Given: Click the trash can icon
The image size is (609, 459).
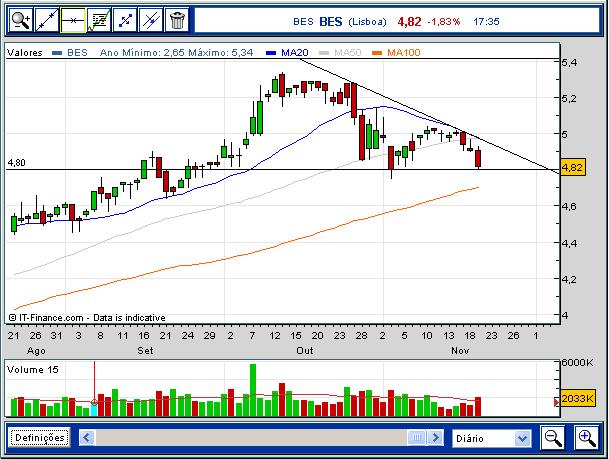Looking at the screenshot, I should pyautogui.click(x=177, y=20).
